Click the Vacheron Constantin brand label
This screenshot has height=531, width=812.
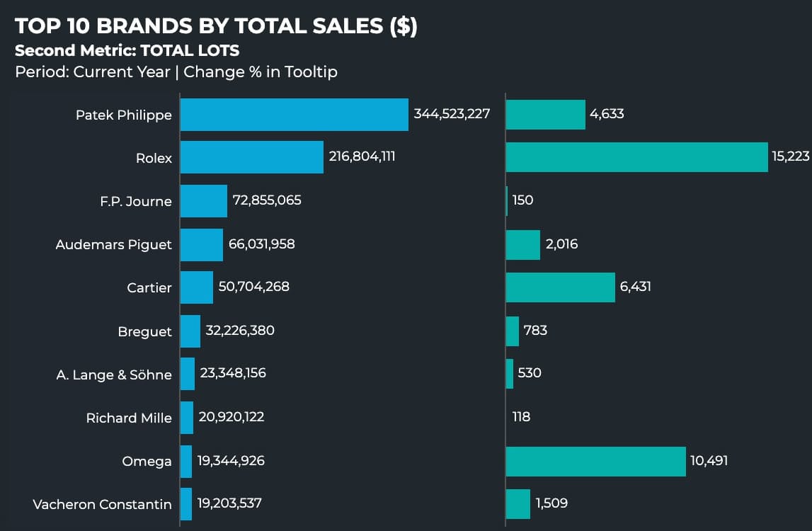coord(102,505)
